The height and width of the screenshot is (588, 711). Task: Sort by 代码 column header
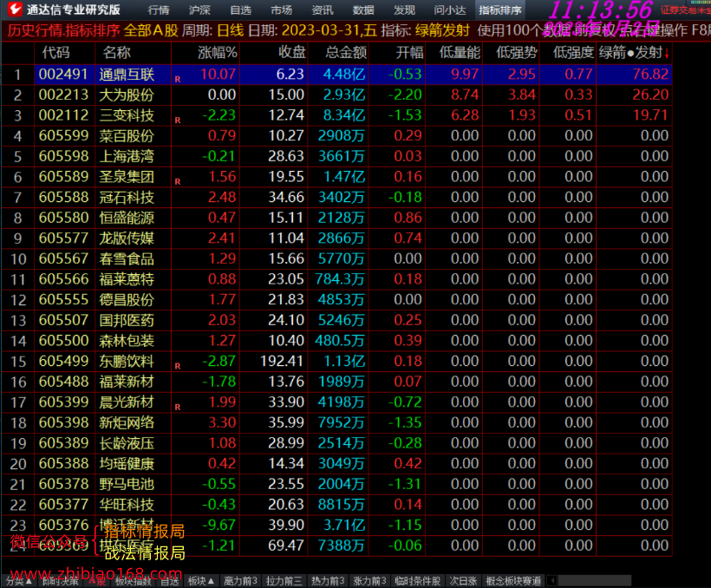coord(55,53)
